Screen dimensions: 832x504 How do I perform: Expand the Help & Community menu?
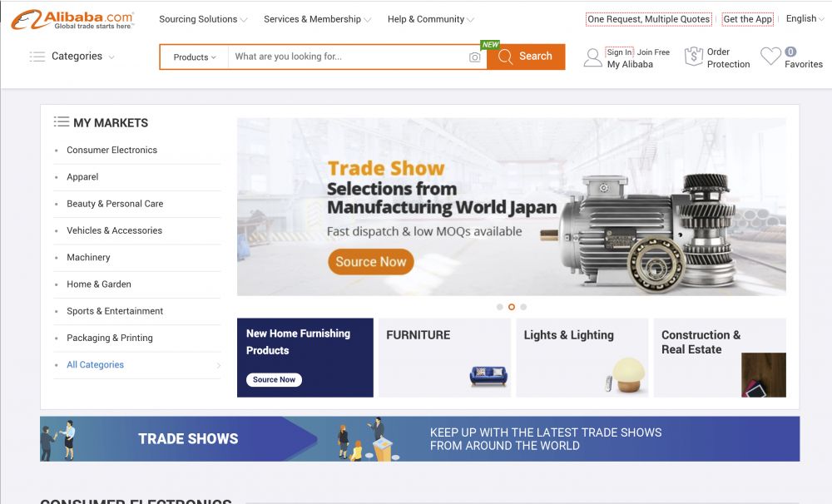(x=431, y=19)
